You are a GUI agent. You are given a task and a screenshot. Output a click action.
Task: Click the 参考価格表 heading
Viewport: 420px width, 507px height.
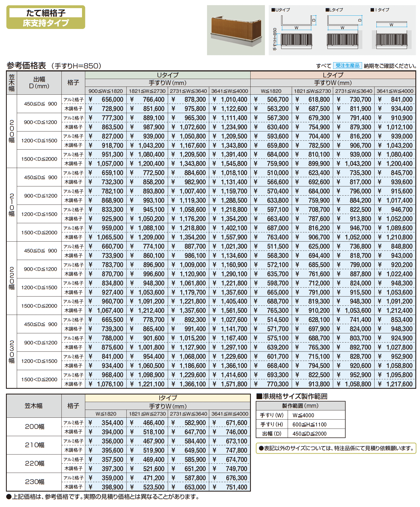pos(26,65)
